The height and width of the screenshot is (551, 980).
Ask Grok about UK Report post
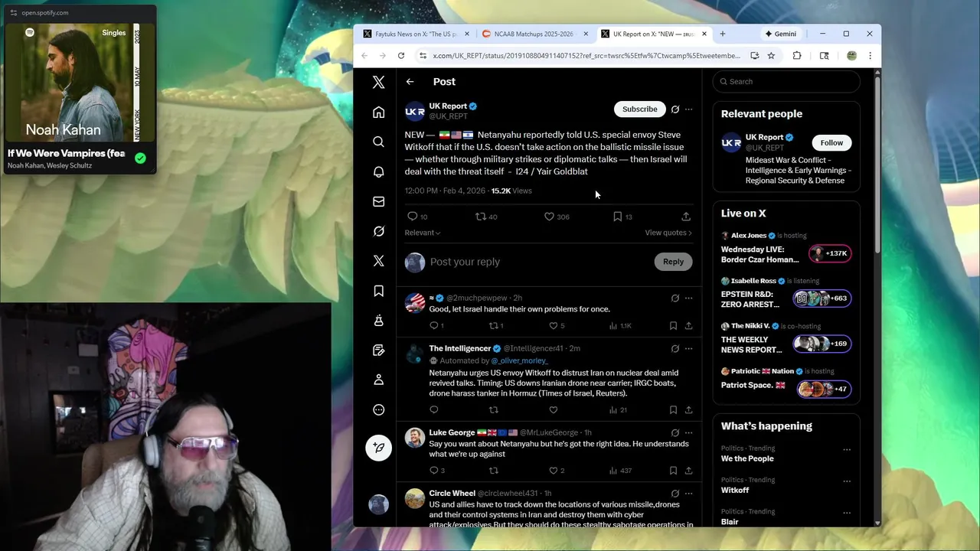(x=675, y=109)
